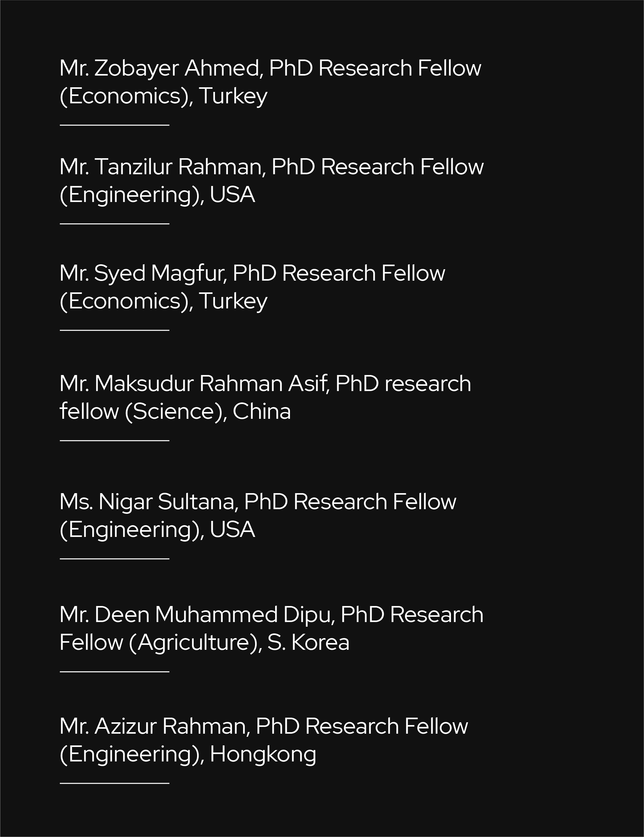Click the word China in Maksudur's entry
Viewport: 644px width, 837px height.
(x=262, y=412)
